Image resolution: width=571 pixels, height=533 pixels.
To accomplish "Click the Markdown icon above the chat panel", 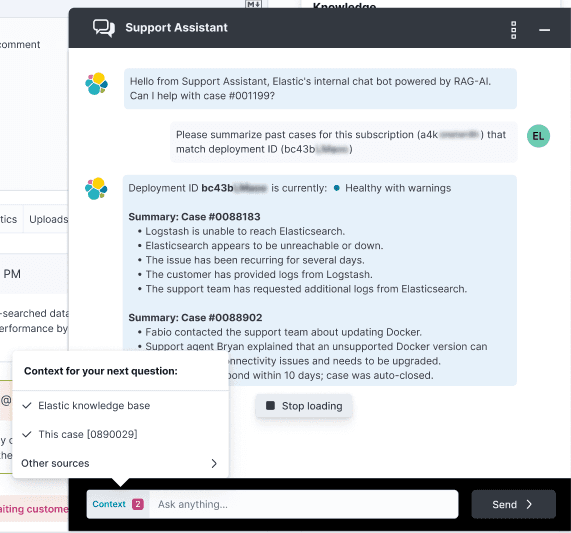I will (253, 4).
